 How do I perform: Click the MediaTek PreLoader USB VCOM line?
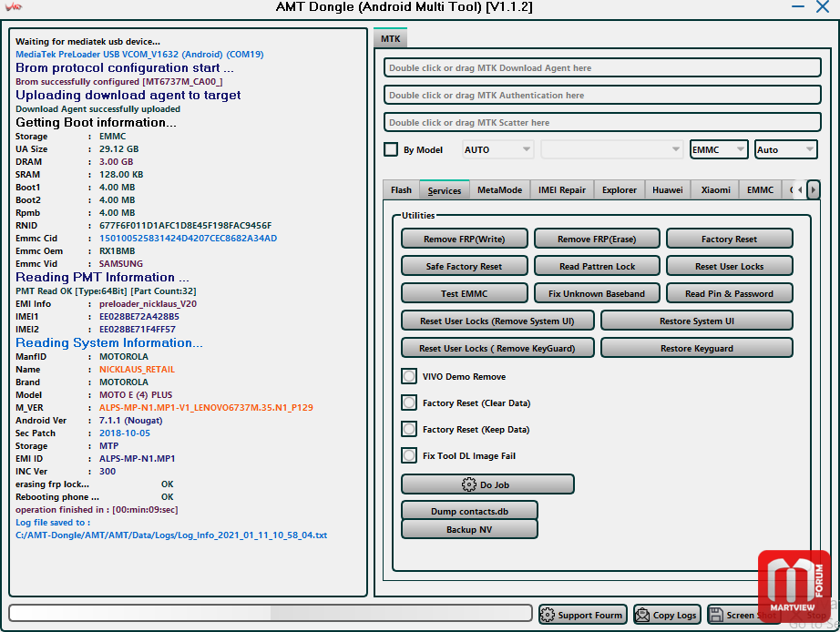point(139,54)
